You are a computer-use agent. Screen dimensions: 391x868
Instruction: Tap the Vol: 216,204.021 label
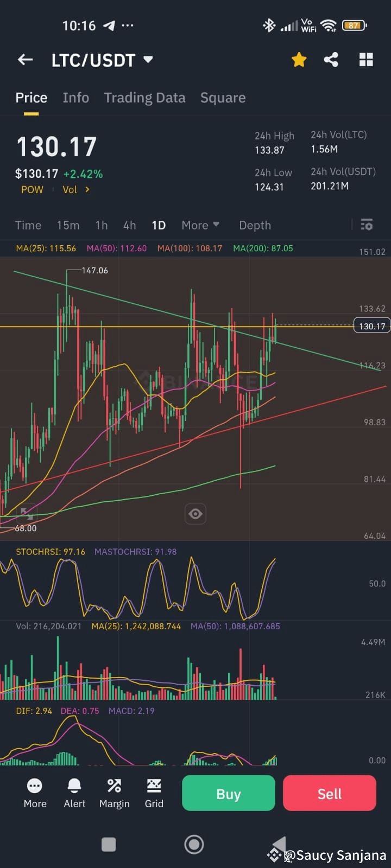pyautogui.click(x=49, y=626)
